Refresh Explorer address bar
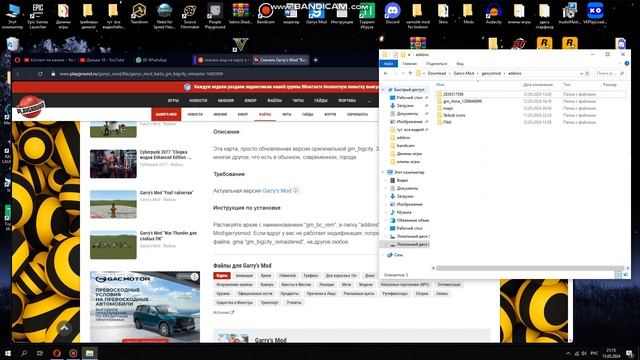The height and width of the screenshot is (360, 640). [x=587, y=73]
